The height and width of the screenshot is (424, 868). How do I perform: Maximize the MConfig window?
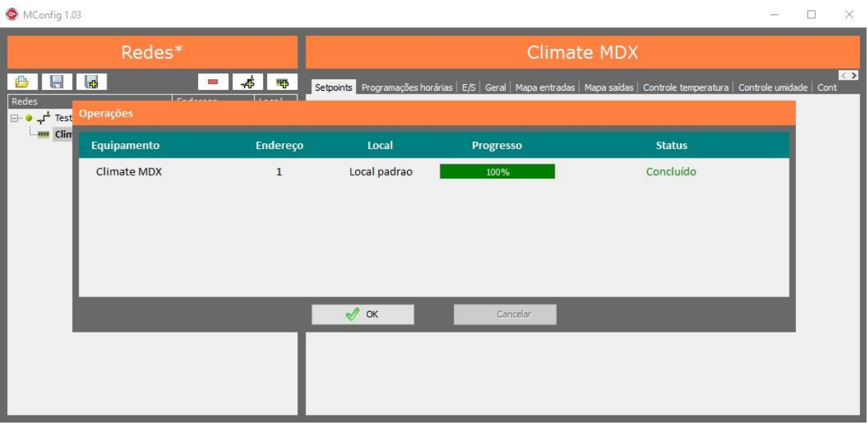(x=811, y=14)
